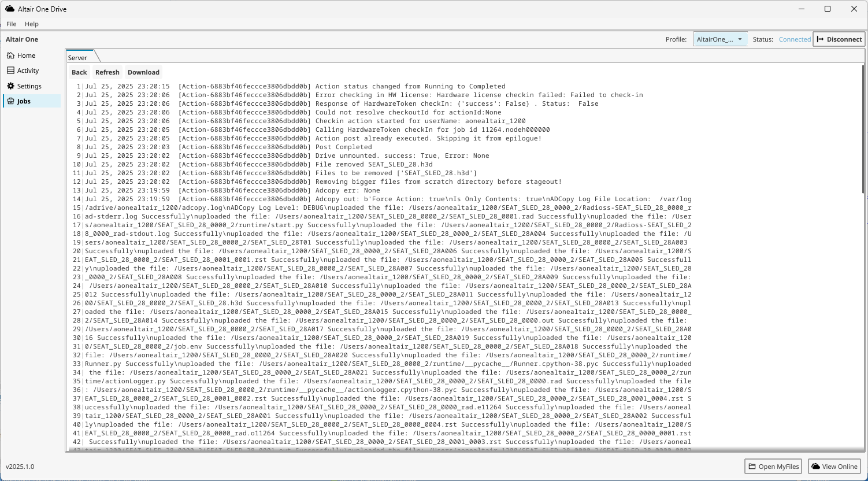The height and width of the screenshot is (481, 868).
Task: Click the Connected status link
Action: (x=795, y=39)
